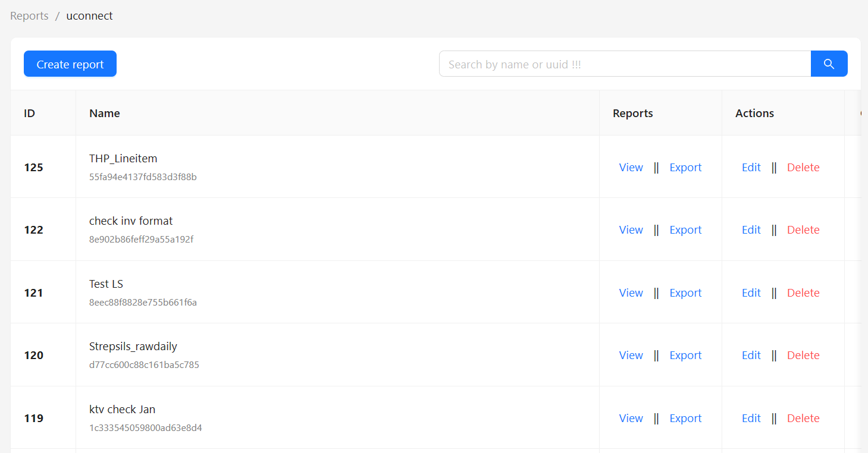Select the ktv check Jan name
The height and width of the screenshot is (453, 868).
click(x=122, y=409)
